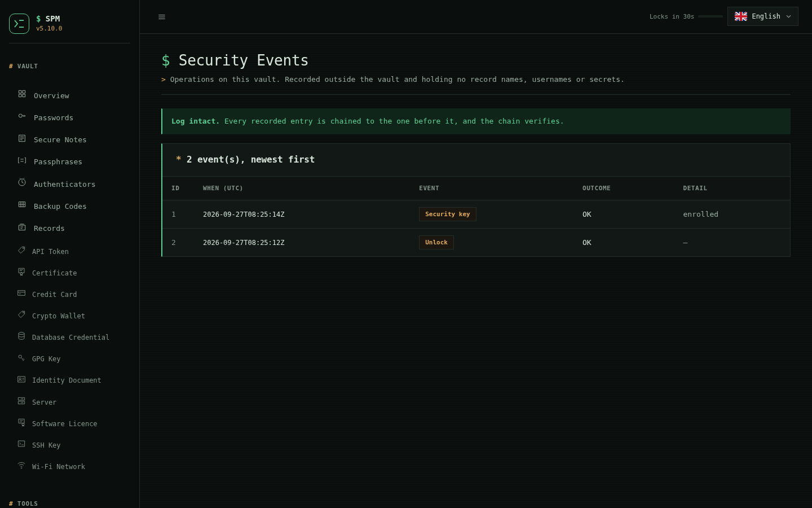Screen dimensions: 812x508
Task: Click the SSH Key terminal icon
Action: click(21, 444)
